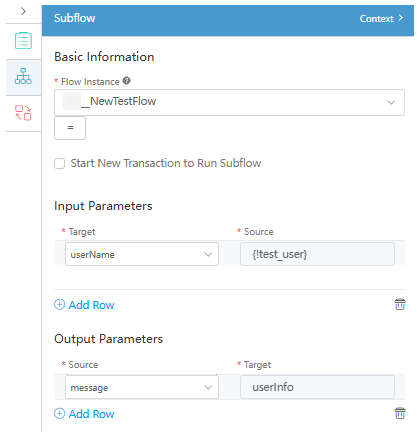Click plus icon to add output row
The width and height of the screenshot is (419, 432).
59,414
